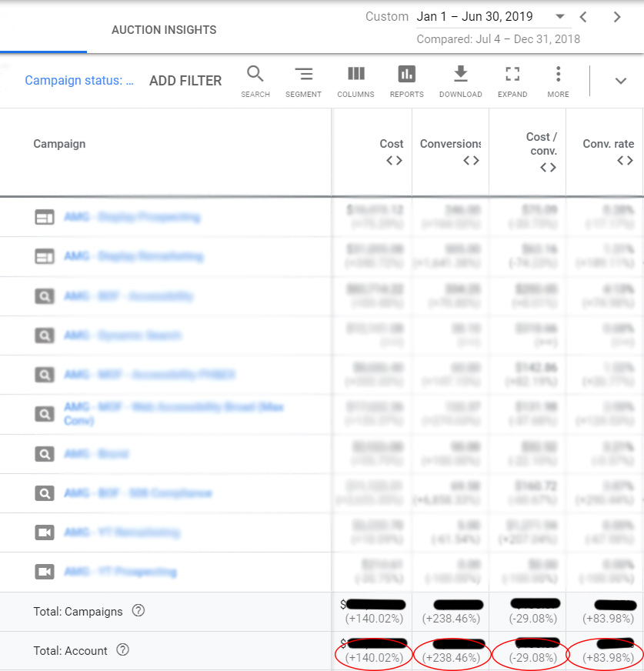
Task: Click (+140.02%) cost change in Total: Campaigns row
Action: (x=374, y=619)
